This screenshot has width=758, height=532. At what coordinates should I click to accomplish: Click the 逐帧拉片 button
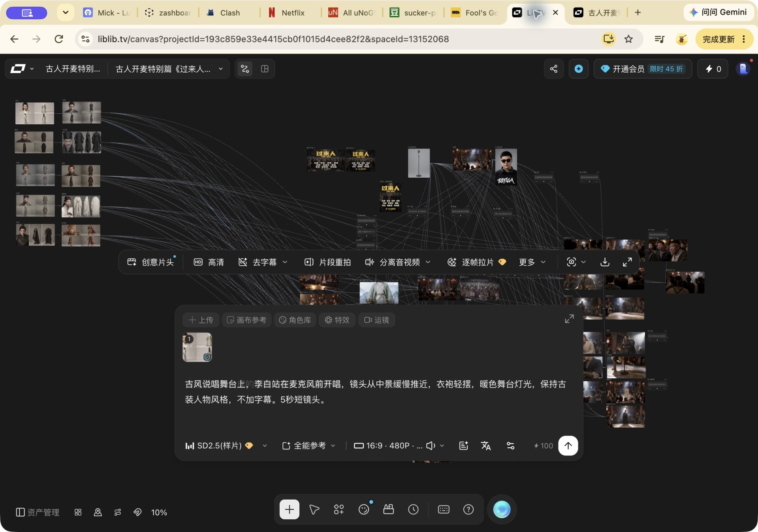(477, 262)
